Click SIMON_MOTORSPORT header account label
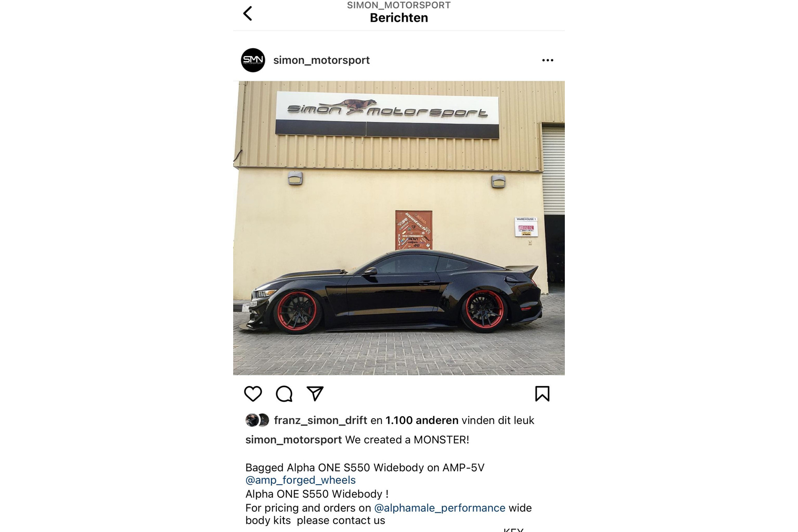 399,5
